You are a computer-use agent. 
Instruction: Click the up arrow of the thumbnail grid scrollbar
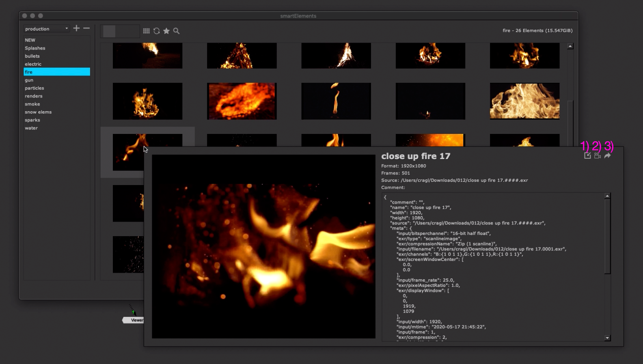pyautogui.click(x=570, y=46)
